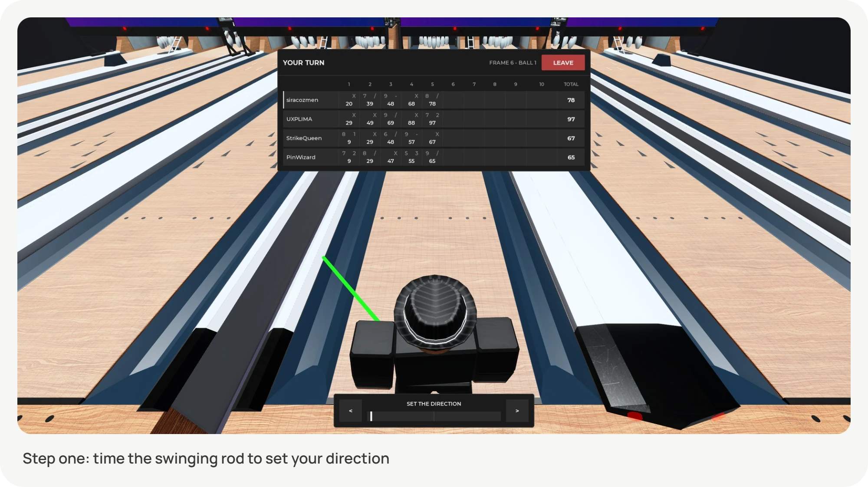Click siracozmen's frame 1 score 20
The height and width of the screenshot is (487, 868).
pos(349,104)
